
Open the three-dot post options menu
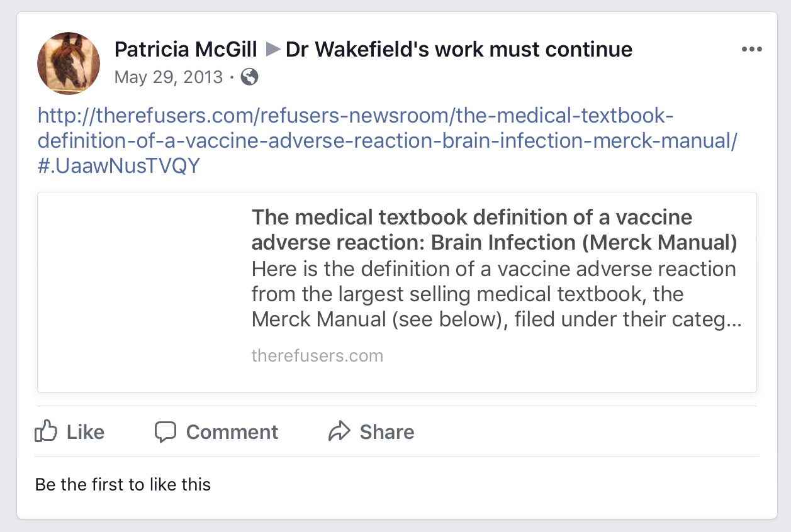(751, 50)
